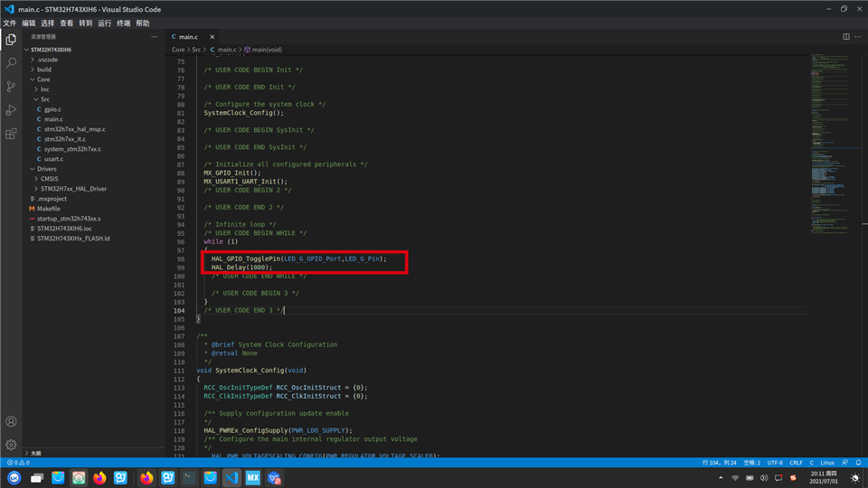Click errors and warnings status indicator
The width and height of the screenshot is (868, 488).
[18, 463]
